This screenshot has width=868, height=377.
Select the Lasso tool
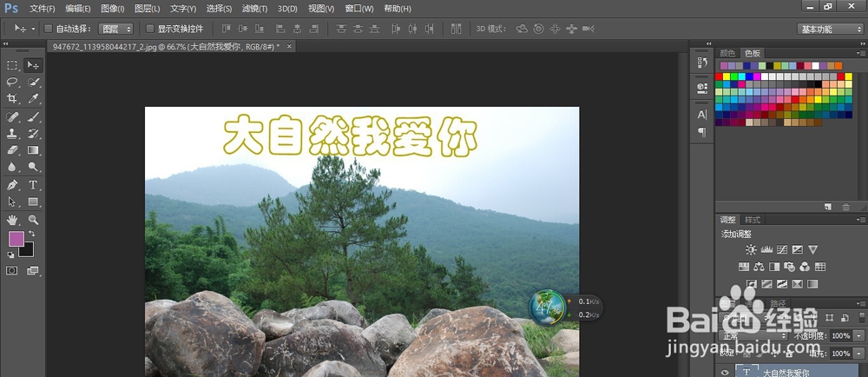(x=12, y=82)
